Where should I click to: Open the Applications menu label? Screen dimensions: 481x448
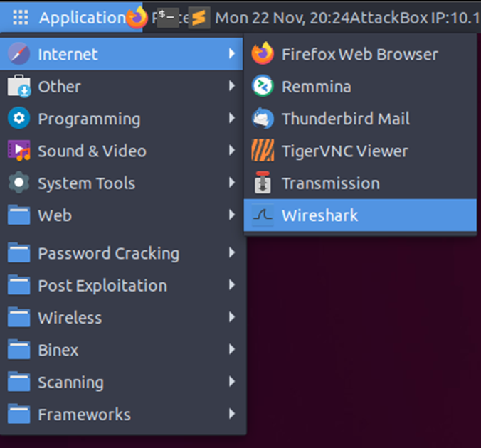(x=83, y=18)
